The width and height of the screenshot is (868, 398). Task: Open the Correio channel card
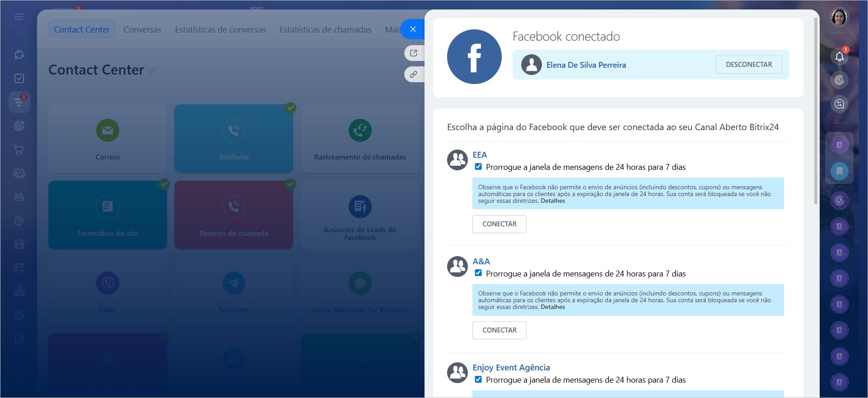[x=107, y=139]
